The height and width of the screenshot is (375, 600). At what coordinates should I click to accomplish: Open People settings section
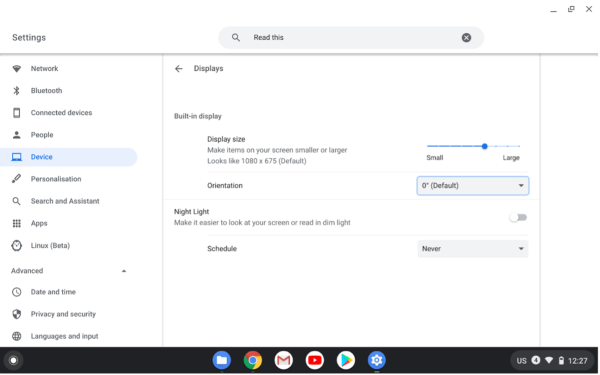(x=42, y=135)
